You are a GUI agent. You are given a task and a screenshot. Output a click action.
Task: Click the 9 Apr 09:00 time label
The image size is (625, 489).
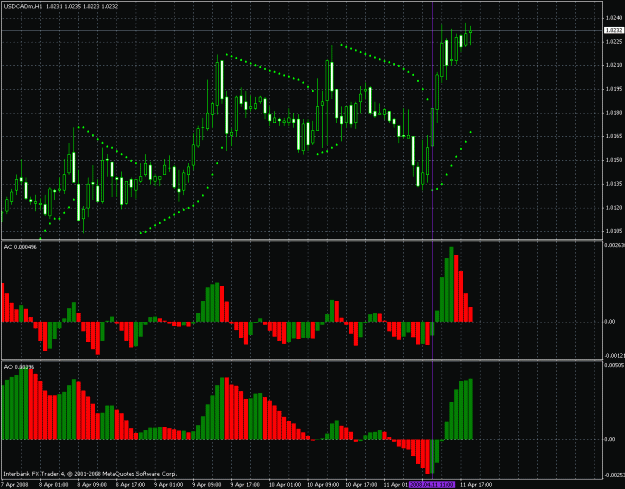pyautogui.click(x=207, y=485)
